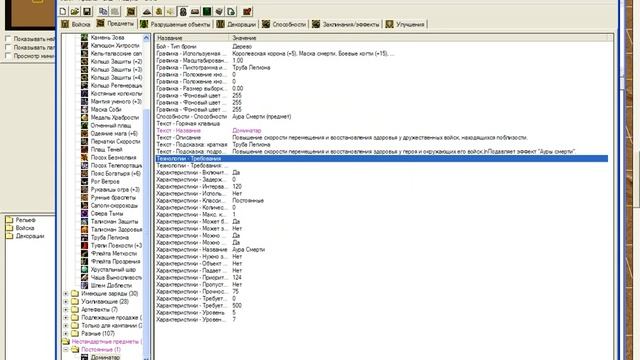
Task: Select the Текст - Горячая клавиша row
Action: pyautogui.click(x=382, y=123)
